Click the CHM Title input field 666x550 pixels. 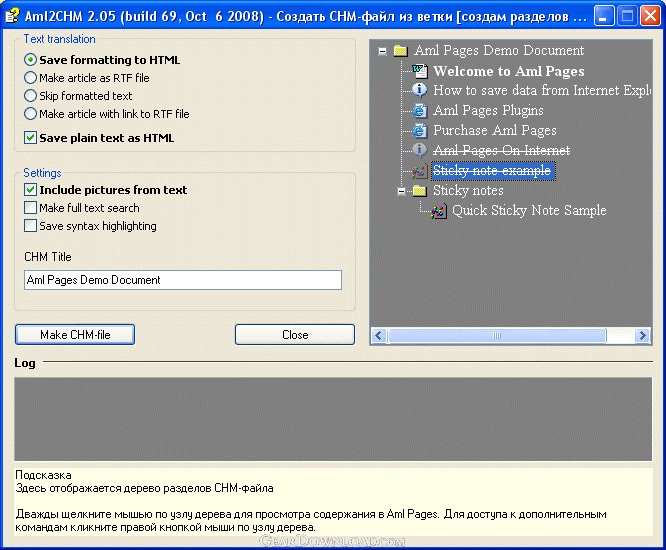(x=183, y=280)
